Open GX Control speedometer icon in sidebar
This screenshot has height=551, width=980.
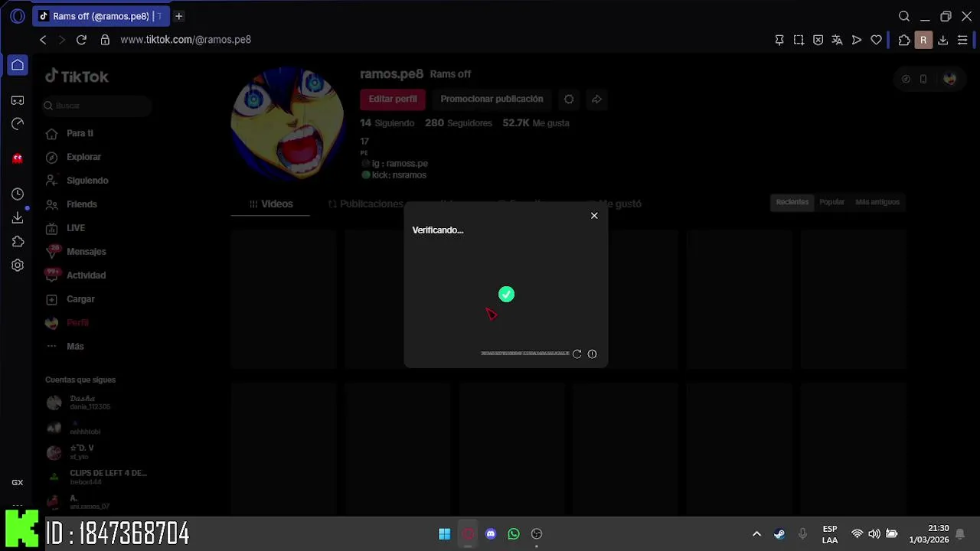click(x=18, y=124)
